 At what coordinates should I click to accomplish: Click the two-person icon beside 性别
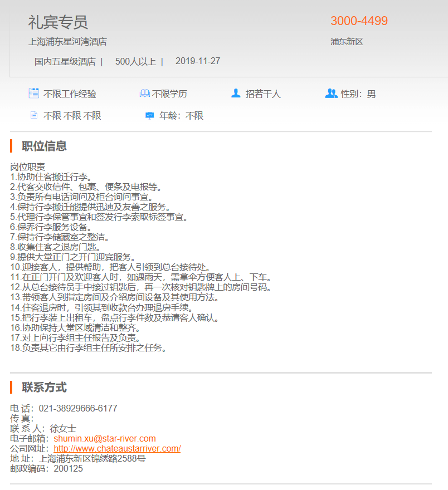point(331,94)
